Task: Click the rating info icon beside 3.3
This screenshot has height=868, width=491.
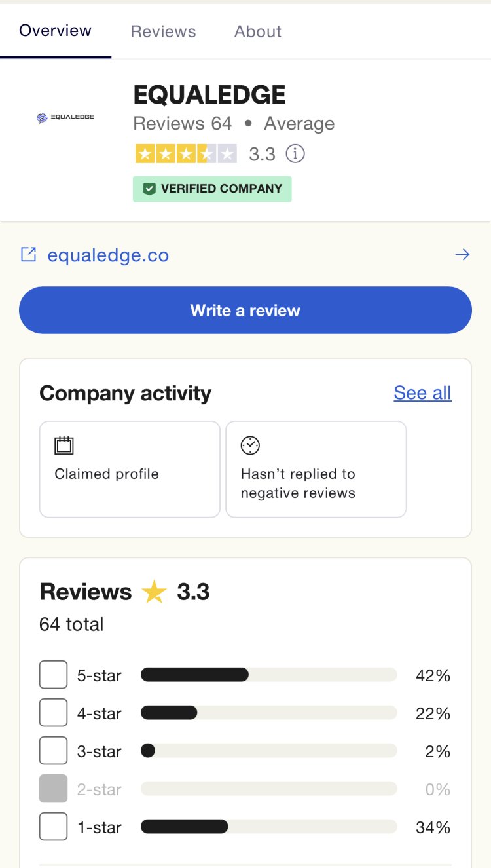Action: [296, 154]
